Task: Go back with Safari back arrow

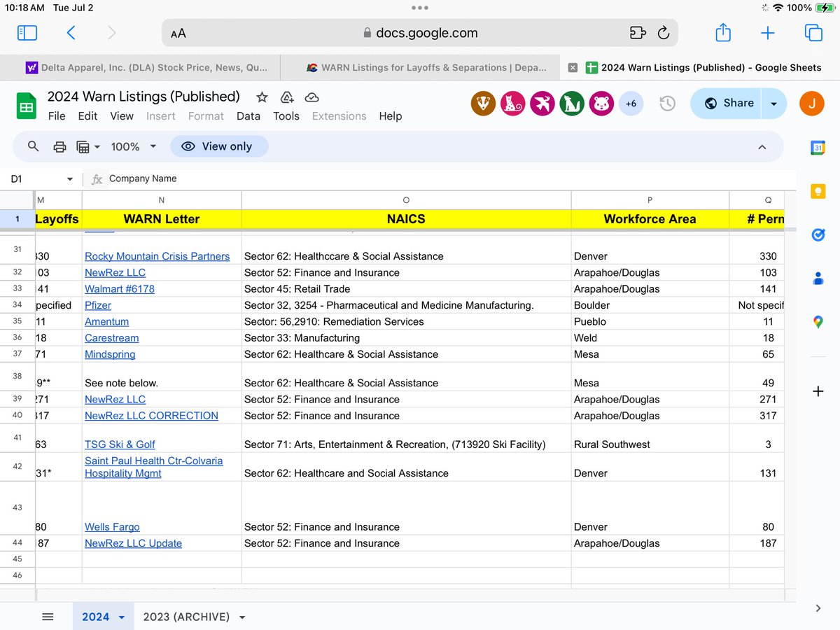Action: 71,33
